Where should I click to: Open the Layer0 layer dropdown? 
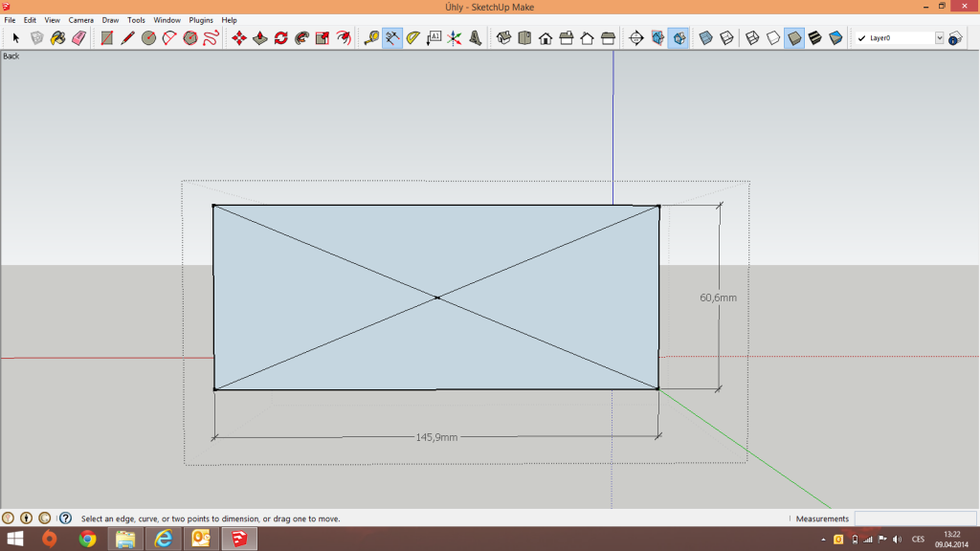(x=939, y=38)
